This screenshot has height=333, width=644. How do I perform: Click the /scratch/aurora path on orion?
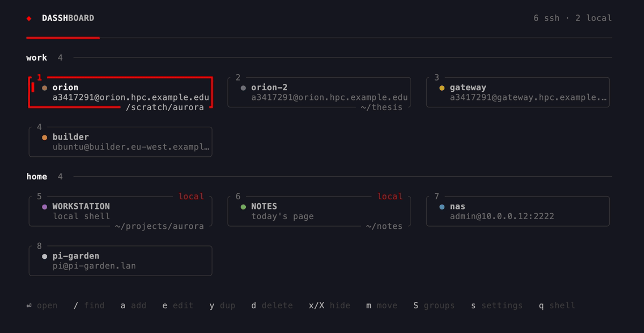165,107
